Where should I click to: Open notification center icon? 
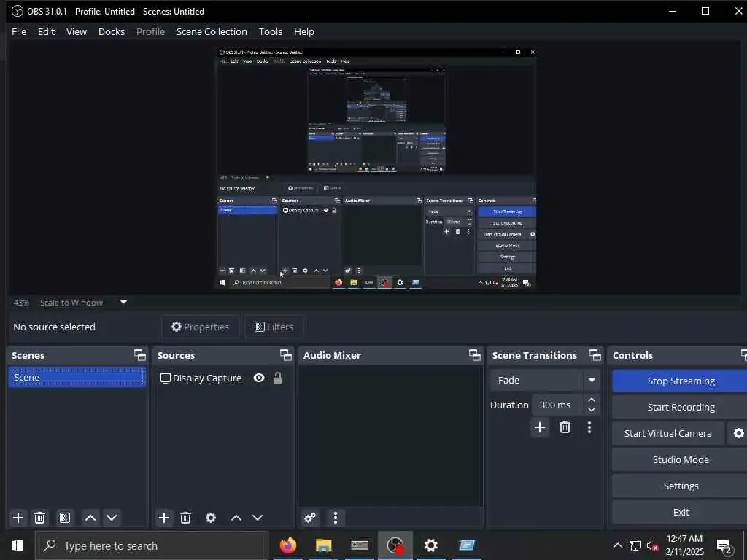(x=724, y=546)
